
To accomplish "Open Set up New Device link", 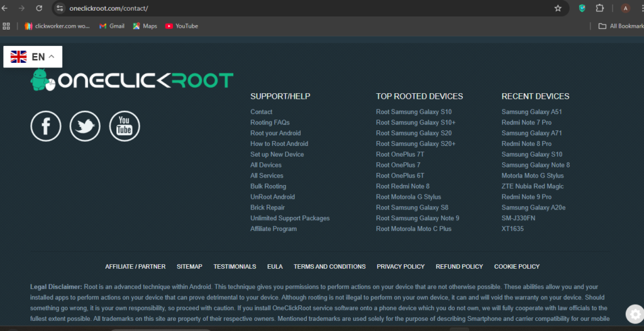I will pos(277,155).
